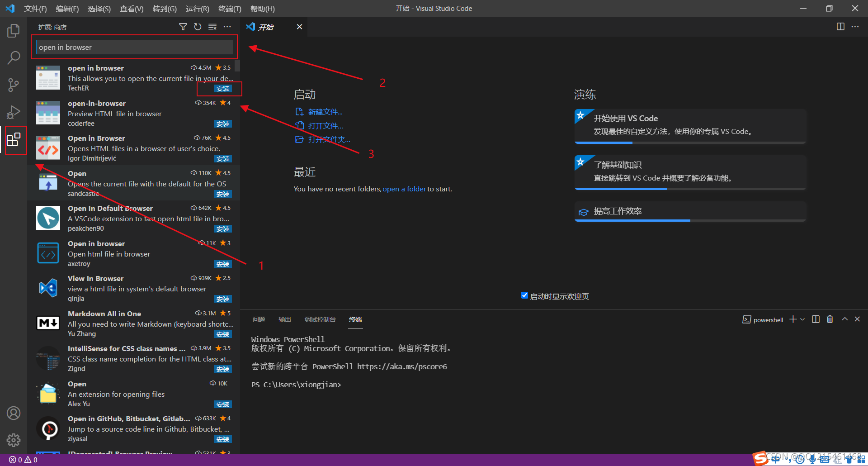Image resolution: width=868 pixels, height=466 pixels.
Task: Click the sandcastle Open extension entry
Action: 133,183
